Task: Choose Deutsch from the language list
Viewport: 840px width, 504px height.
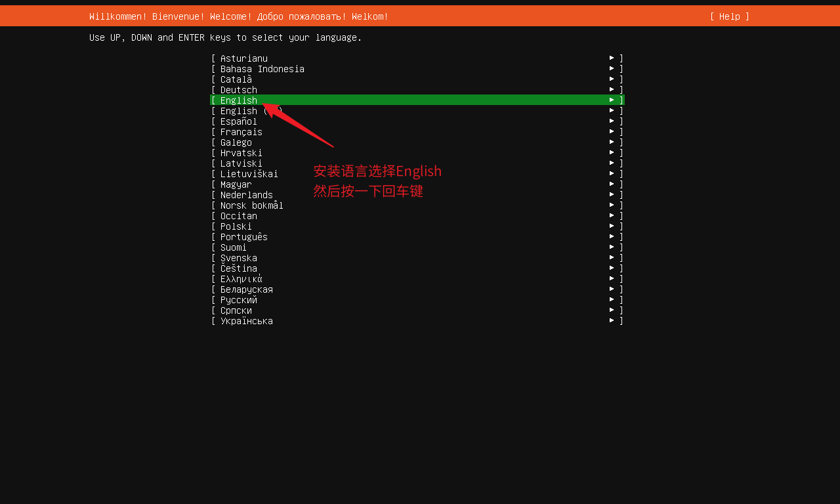Action: click(x=239, y=90)
